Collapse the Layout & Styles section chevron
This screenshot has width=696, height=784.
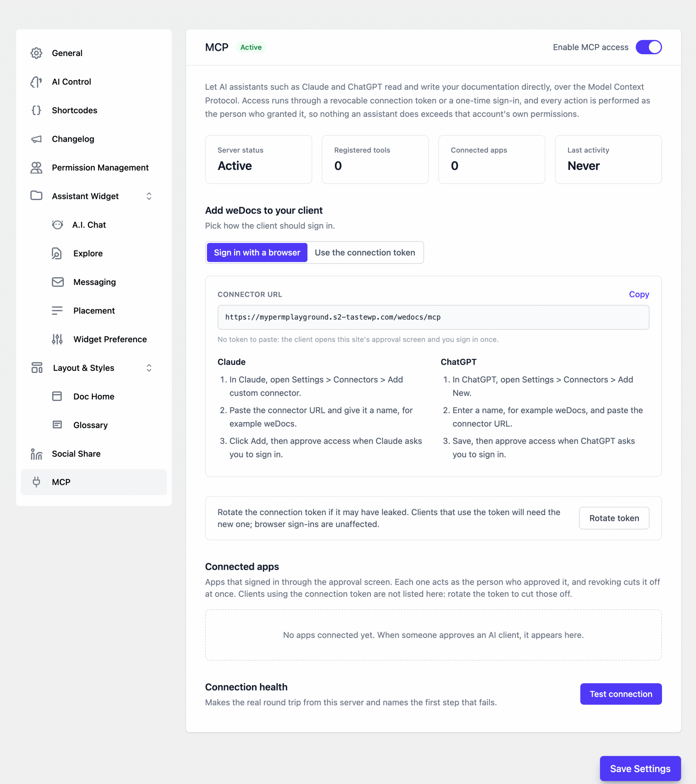[x=149, y=368]
